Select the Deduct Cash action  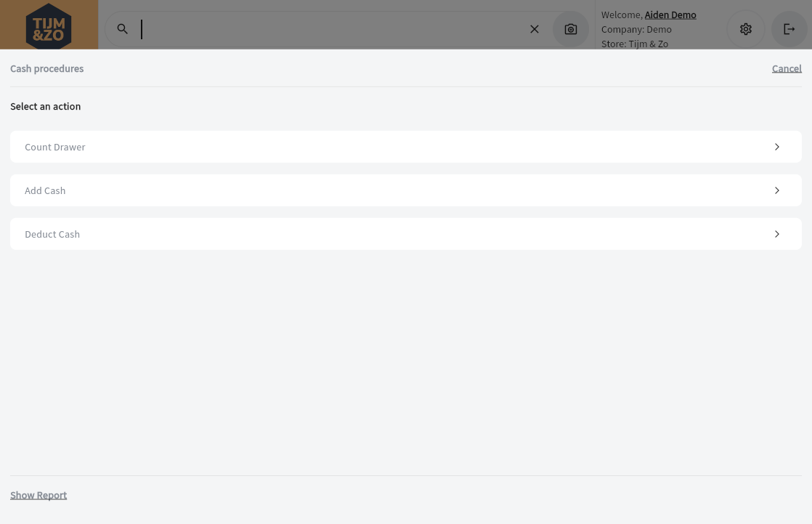[52, 234]
